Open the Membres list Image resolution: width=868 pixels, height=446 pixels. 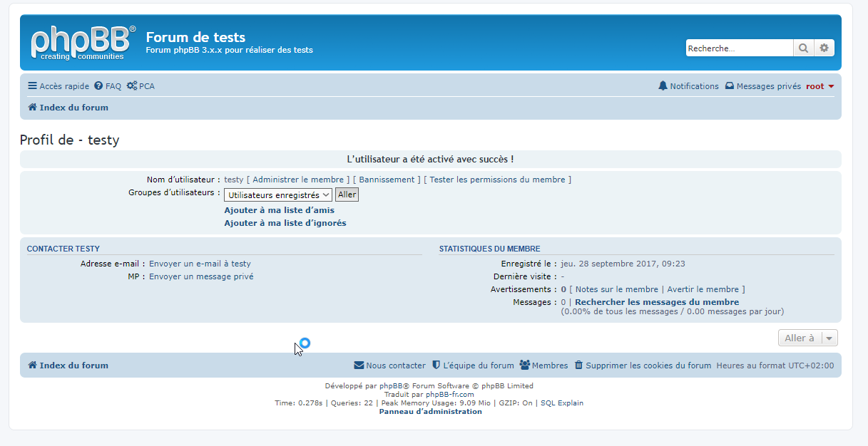click(543, 365)
